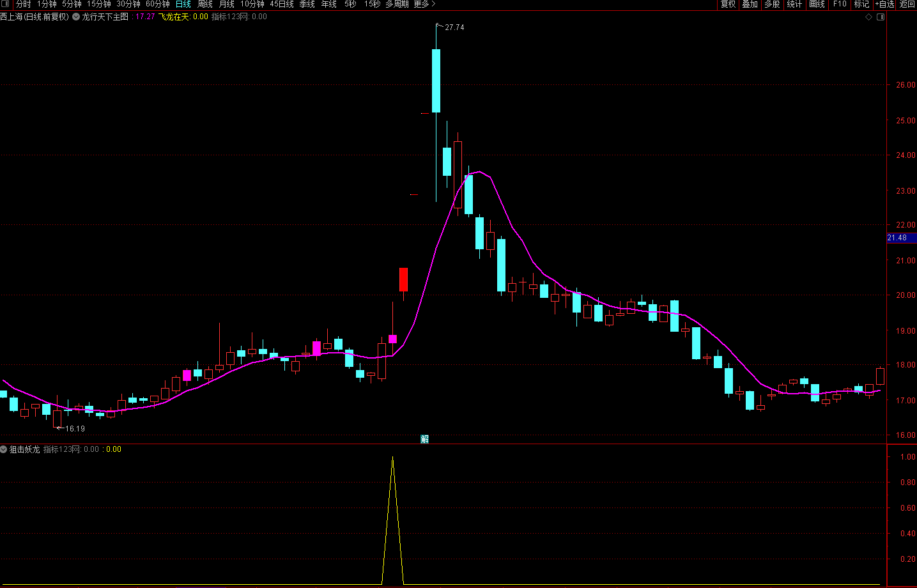Switch to 分时 intraday view
917x588 pixels.
23,4
